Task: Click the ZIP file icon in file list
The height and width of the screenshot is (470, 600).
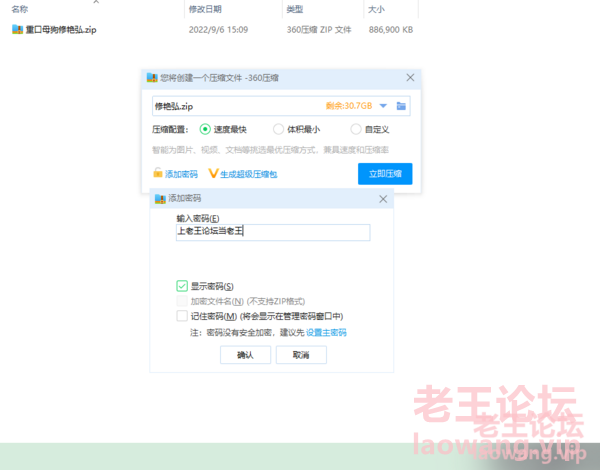Action: [17, 29]
